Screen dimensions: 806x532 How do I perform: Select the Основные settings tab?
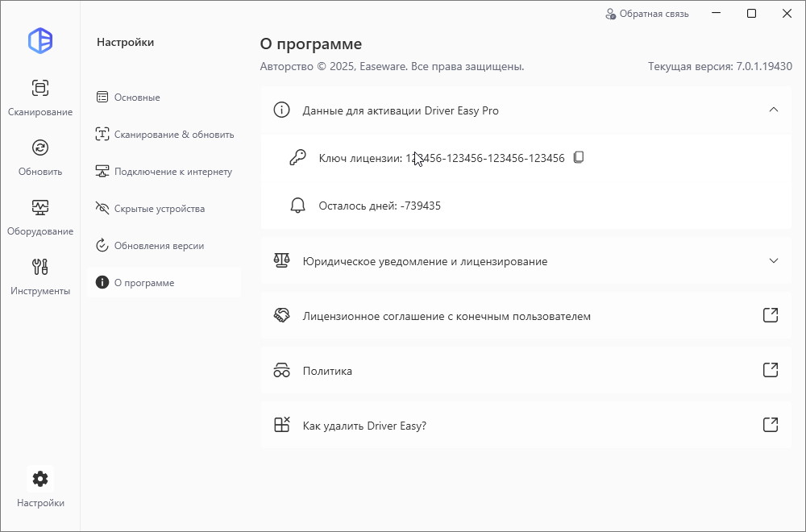coord(164,98)
